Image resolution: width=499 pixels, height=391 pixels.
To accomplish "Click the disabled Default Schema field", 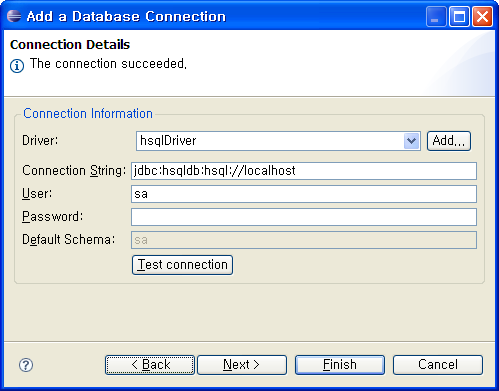I will pos(304,240).
